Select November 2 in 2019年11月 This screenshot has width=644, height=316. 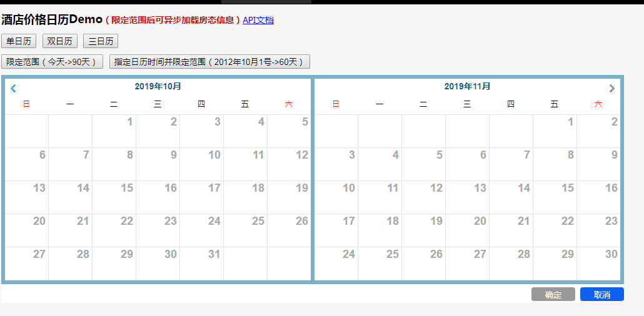[x=598, y=131]
